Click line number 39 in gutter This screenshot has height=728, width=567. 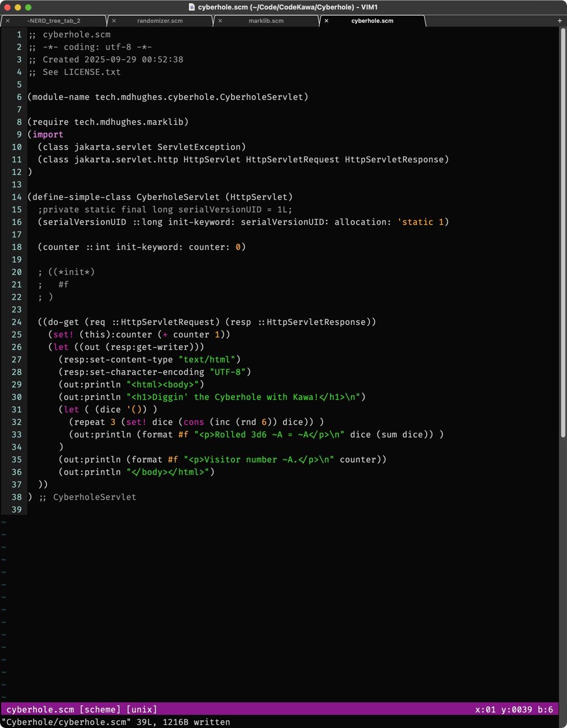coord(17,510)
